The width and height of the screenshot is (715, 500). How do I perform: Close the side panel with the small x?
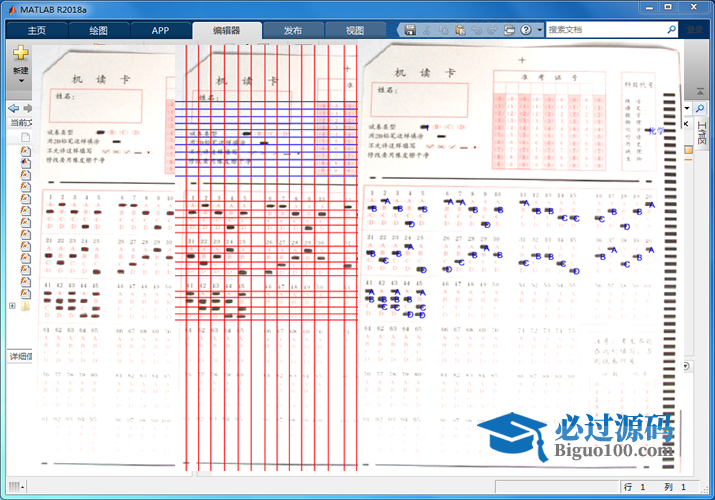click(686, 124)
